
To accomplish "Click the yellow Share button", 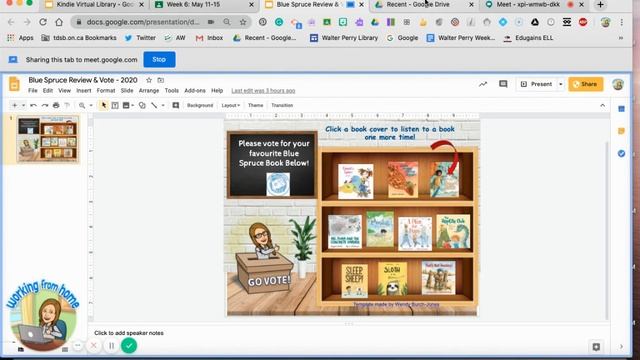I will [x=586, y=84].
